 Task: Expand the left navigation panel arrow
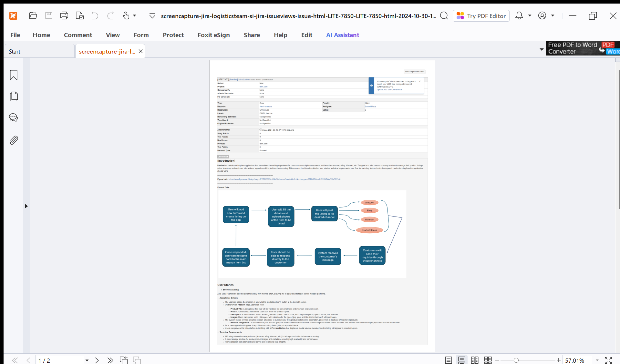tap(26, 206)
